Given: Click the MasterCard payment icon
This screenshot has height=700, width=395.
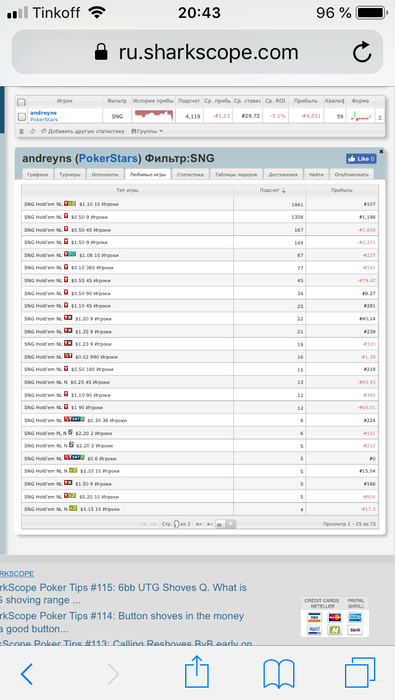Looking at the screenshot, I should pyautogui.click(x=335, y=617).
